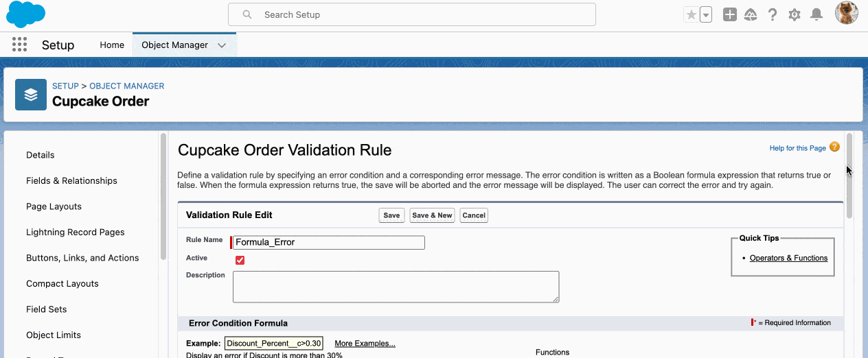The width and height of the screenshot is (868, 358).
Task: Select the Object Manager tab
Action: (x=174, y=45)
